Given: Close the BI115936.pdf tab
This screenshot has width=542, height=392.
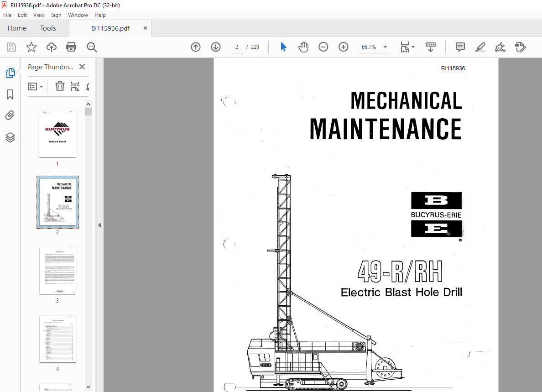Looking at the screenshot, I should click(x=145, y=28).
